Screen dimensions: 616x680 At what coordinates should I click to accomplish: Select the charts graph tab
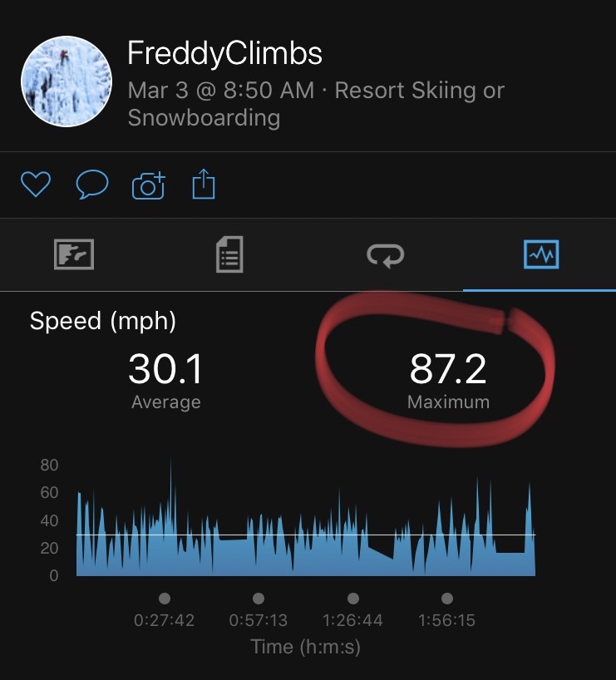click(541, 254)
